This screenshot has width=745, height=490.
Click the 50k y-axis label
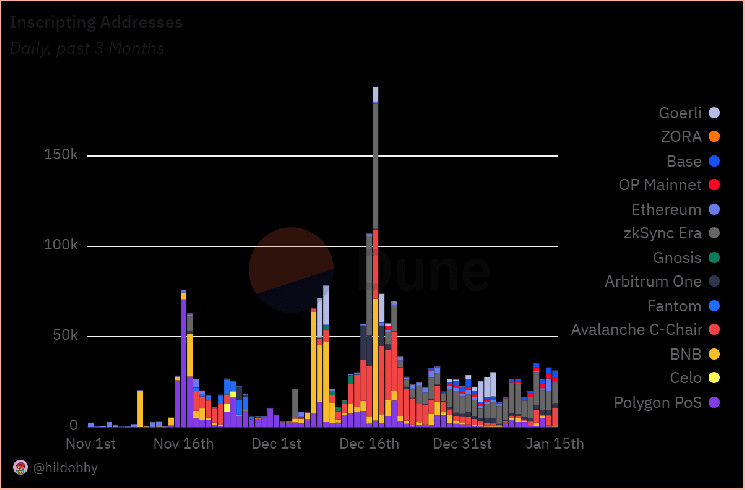pos(65,335)
